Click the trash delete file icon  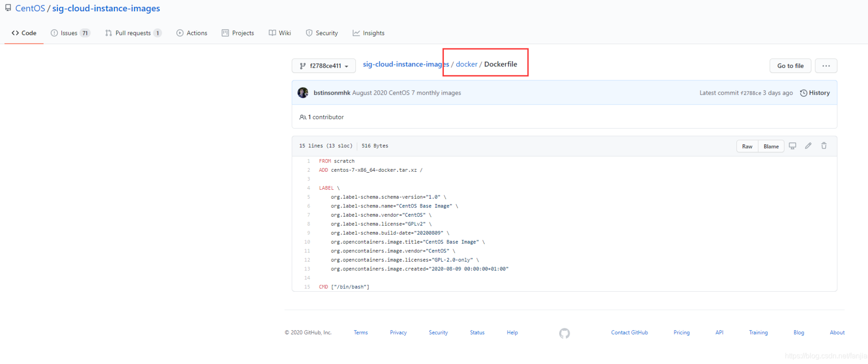tap(824, 146)
